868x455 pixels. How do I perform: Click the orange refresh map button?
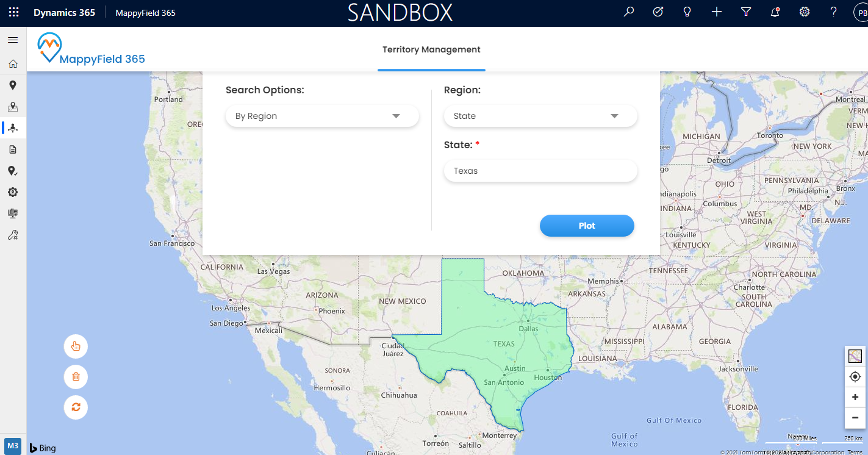76,407
